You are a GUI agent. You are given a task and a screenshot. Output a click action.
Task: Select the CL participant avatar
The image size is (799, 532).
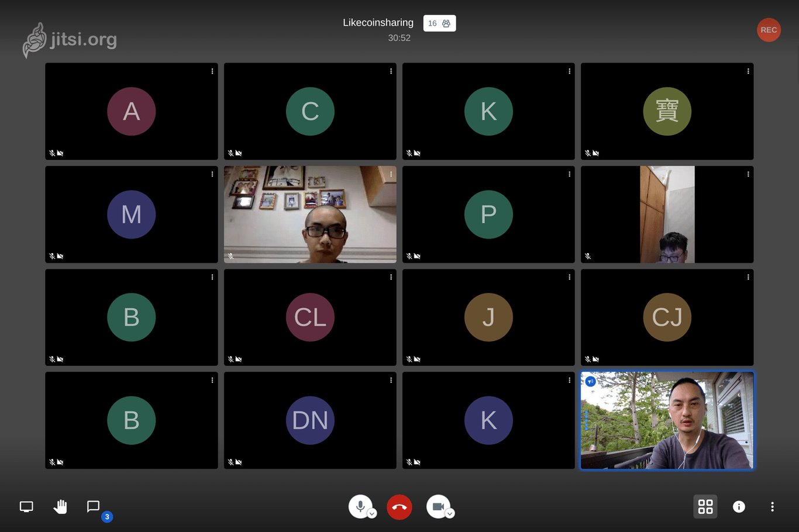click(x=310, y=317)
